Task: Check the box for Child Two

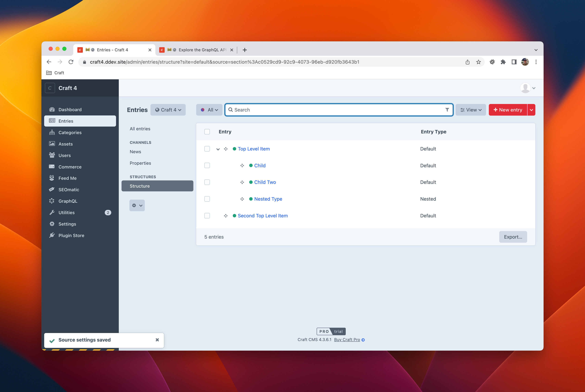Action: pos(207,182)
